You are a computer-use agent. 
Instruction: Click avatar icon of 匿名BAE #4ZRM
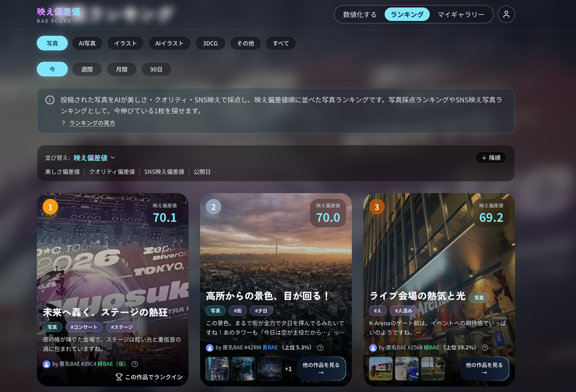[x=209, y=348]
